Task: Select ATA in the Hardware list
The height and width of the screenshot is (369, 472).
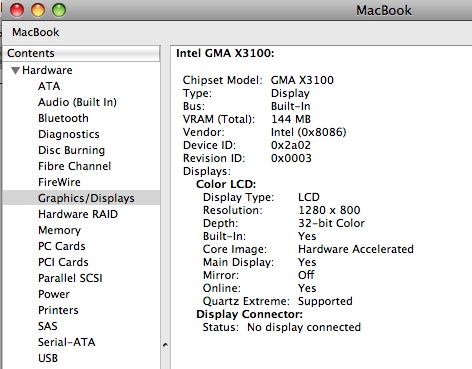Action: 49,86
